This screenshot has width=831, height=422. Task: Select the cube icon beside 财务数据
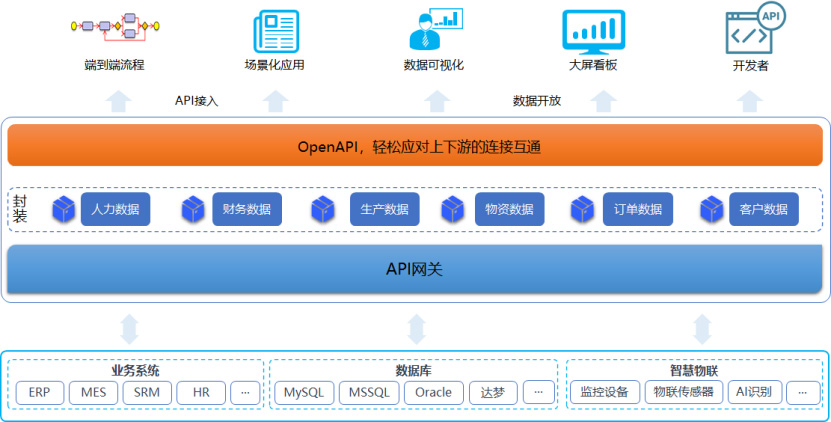coord(193,209)
